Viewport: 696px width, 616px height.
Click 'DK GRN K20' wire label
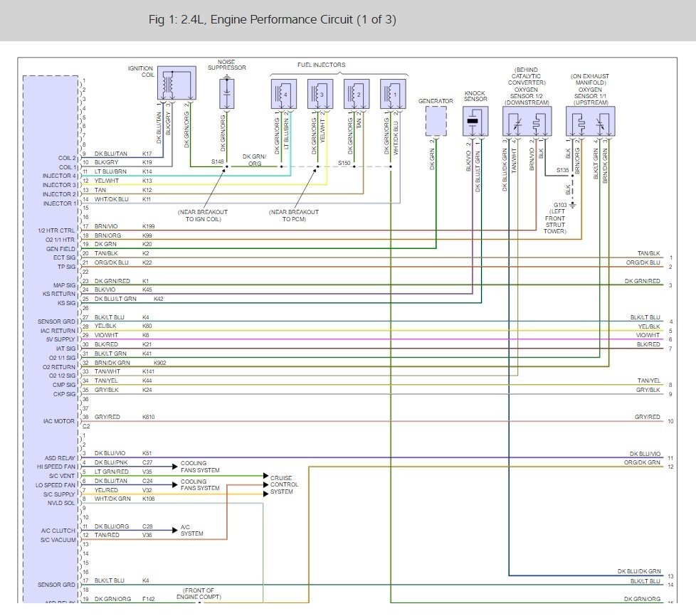click(123, 245)
